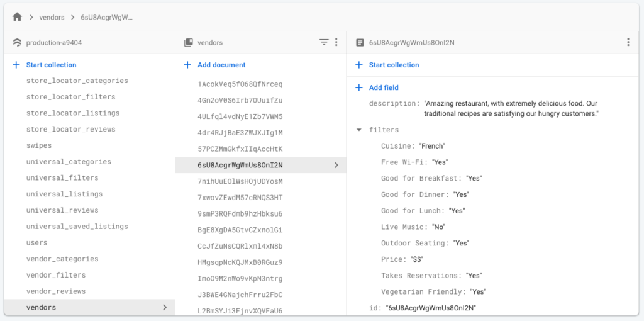Open universal_saved_listings collection
This screenshot has width=644, height=321.
tap(77, 227)
